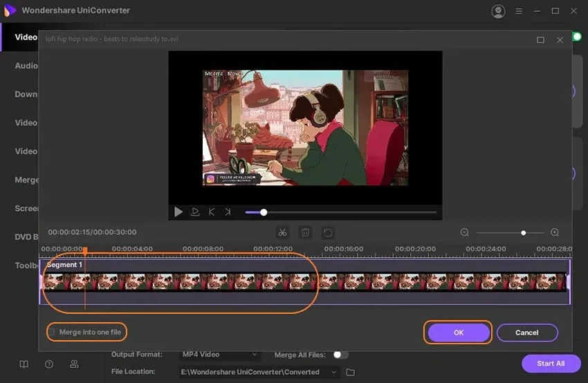Image resolution: width=588 pixels, height=383 pixels.
Task: Click the video preview frame
Action: 305,127
